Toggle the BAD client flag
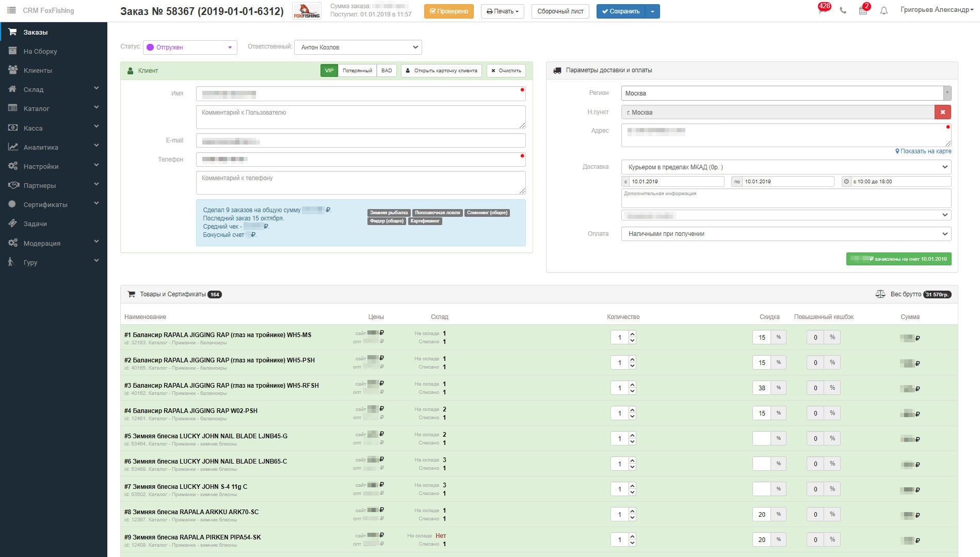This screenshot has width=980, height=557. tap(387, 71)
